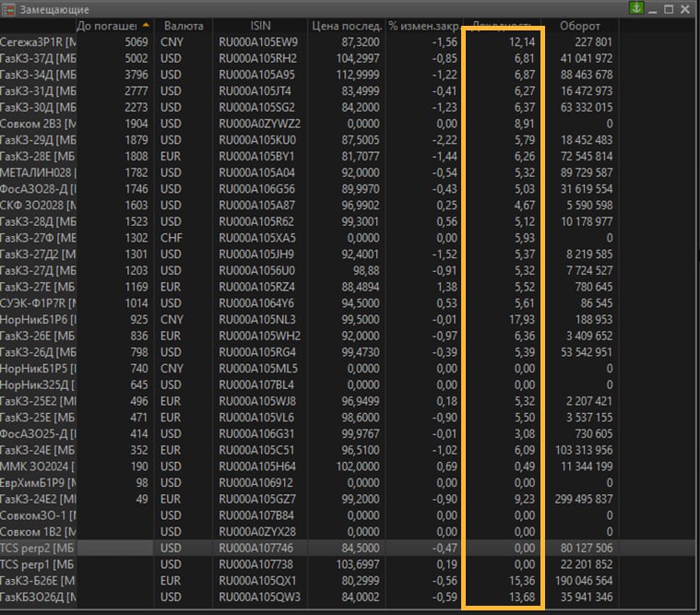Click CHF currency in ГазКЗ-27Ф row

[172, 238]
